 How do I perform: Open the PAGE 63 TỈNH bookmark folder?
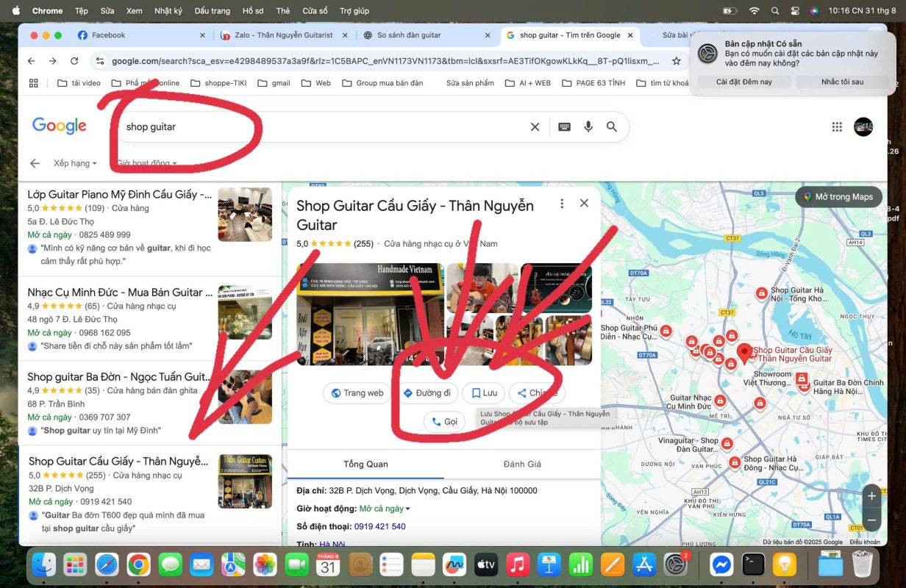coord(593,83)
